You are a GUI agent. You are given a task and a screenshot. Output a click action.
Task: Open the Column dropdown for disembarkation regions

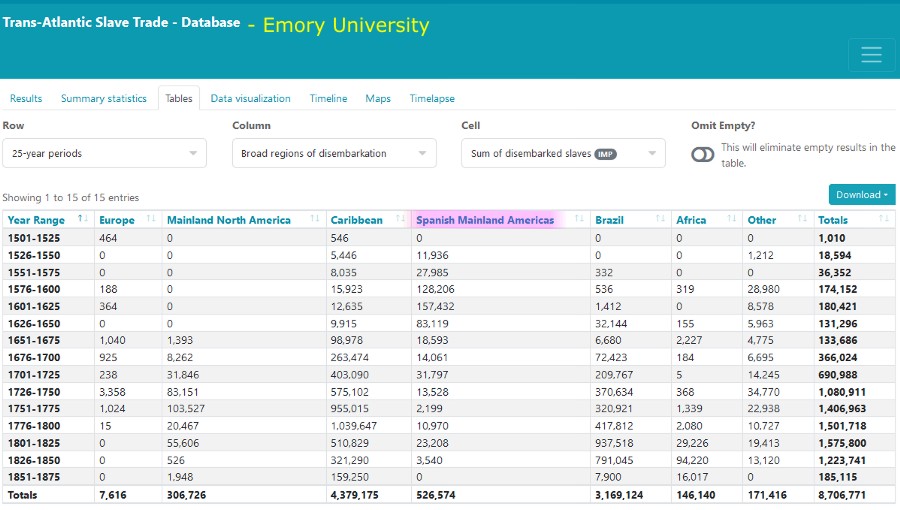click(334, 153)
